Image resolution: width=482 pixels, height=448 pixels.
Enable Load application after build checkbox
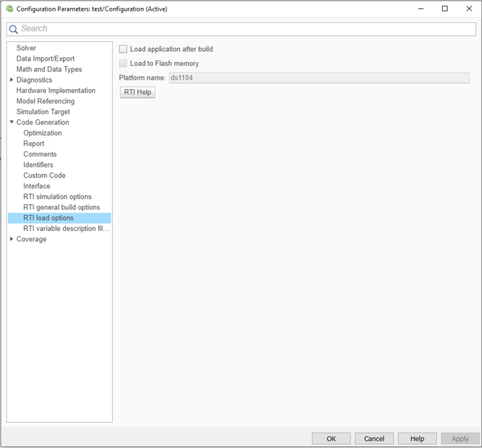pyautogui.click(x=124, y=49)
